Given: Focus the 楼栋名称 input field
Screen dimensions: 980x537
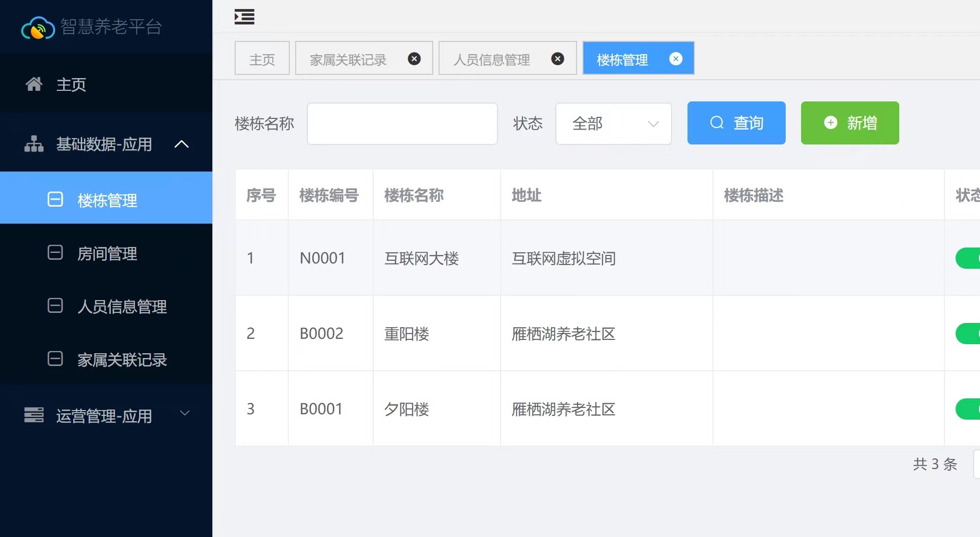Looking at the screenshot, I should click(x=402, y=124).
